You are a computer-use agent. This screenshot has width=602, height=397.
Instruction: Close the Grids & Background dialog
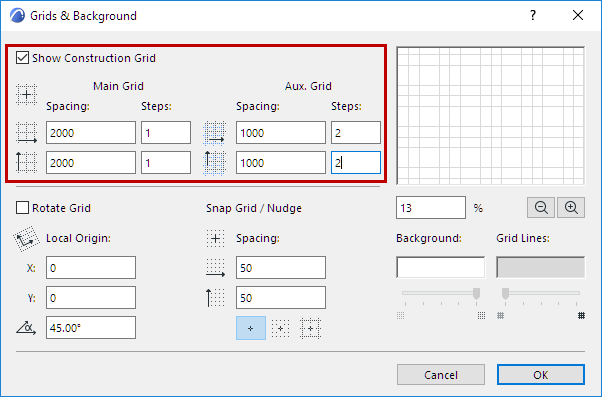(x=578, y=15)
